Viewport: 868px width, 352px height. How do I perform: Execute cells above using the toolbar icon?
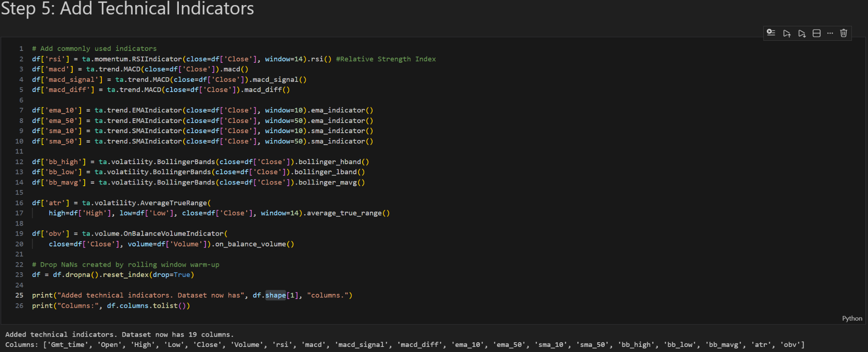click(787, 33)
